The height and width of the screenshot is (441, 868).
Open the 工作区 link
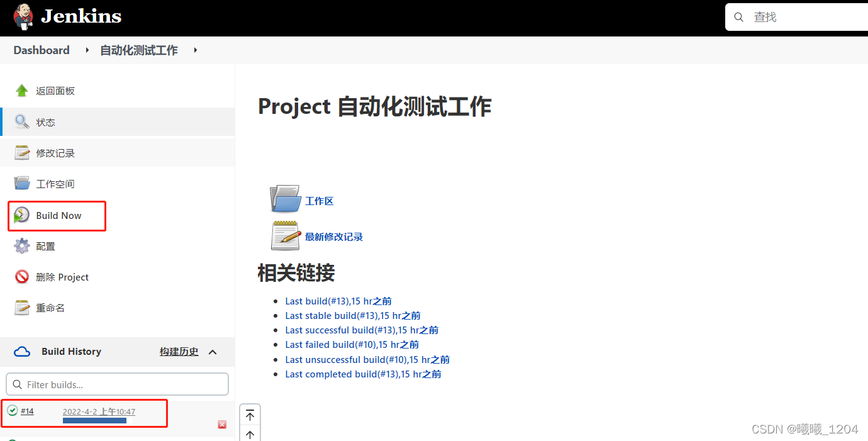319,201
